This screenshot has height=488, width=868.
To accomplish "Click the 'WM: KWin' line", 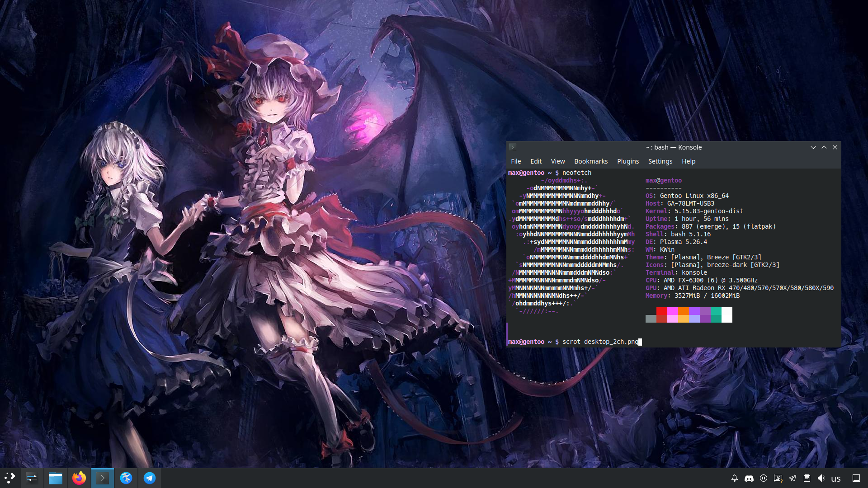I will [660, 249].
